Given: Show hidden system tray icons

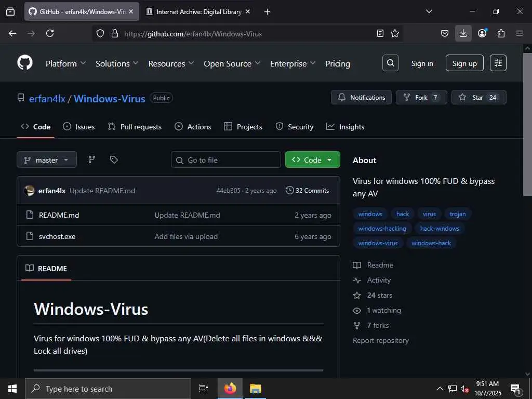Looking at the screenshot, I should tap(440, 389).
